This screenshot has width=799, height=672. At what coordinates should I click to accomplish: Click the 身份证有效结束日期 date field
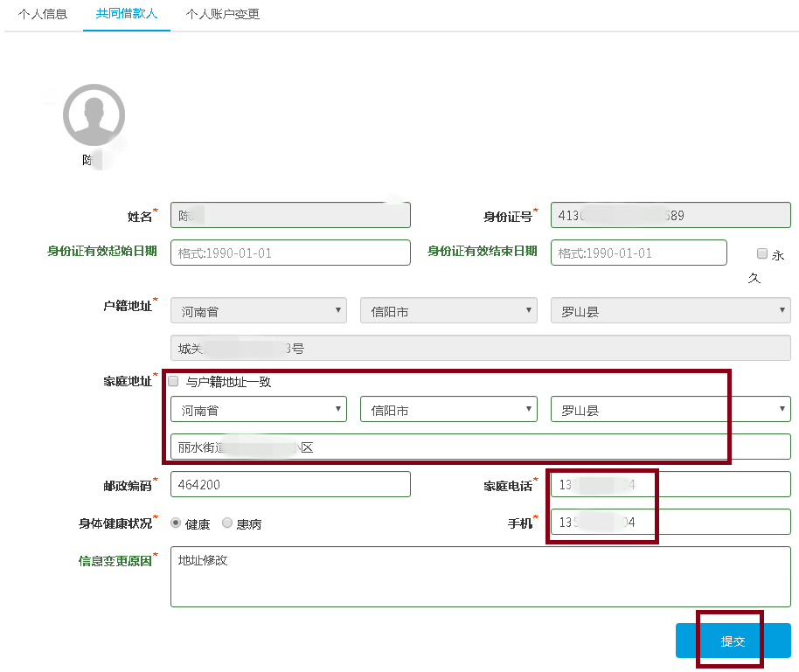click(x=638, y=253)
